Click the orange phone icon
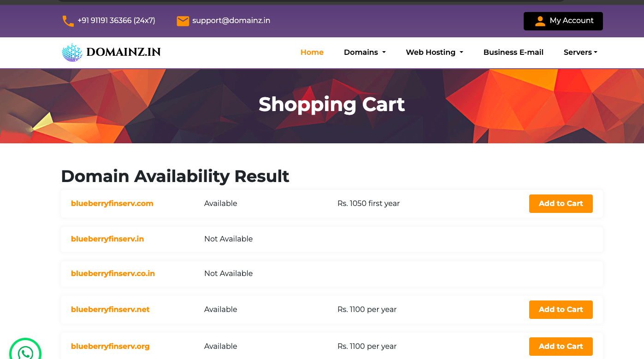 pyautogui.click(x=68, y=21)
